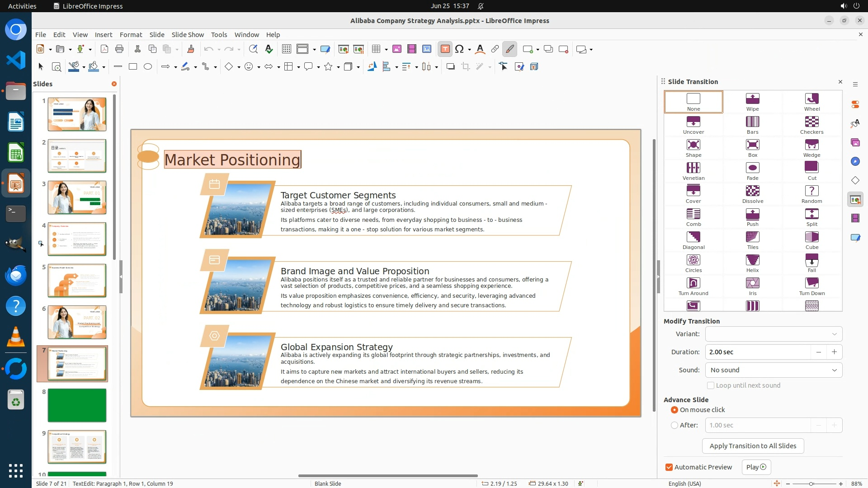
Task: Open the Sound dropdown
Action: 773,370
